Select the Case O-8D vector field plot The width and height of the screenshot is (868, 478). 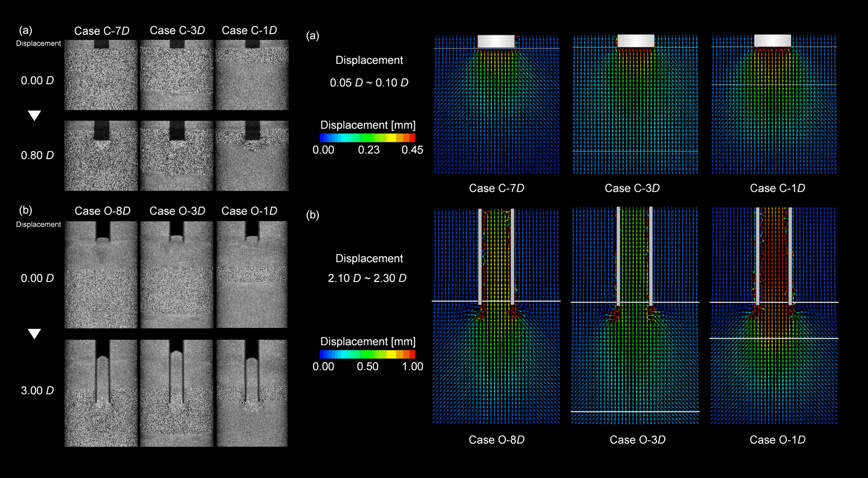496,315
